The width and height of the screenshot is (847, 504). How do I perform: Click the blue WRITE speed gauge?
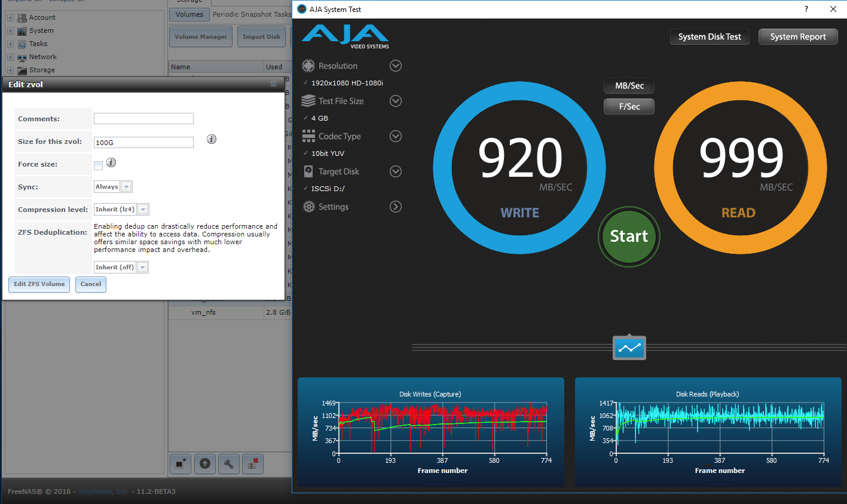(519, 168)
